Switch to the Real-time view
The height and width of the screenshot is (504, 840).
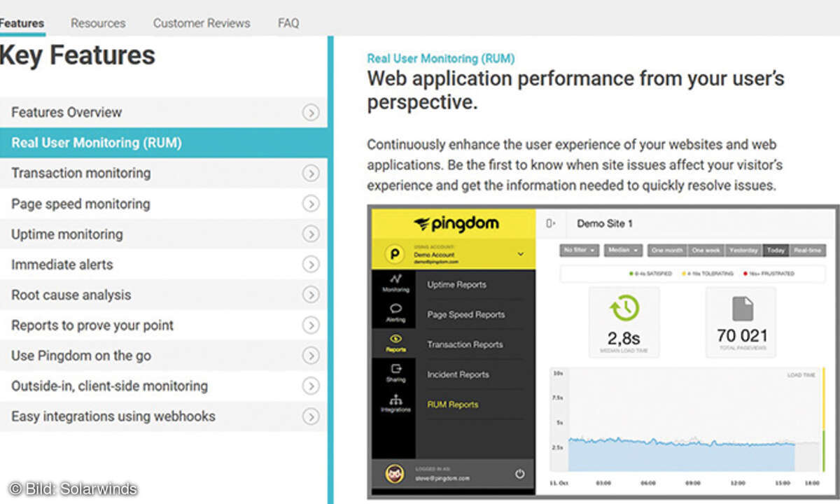click(x=807, y=251)
